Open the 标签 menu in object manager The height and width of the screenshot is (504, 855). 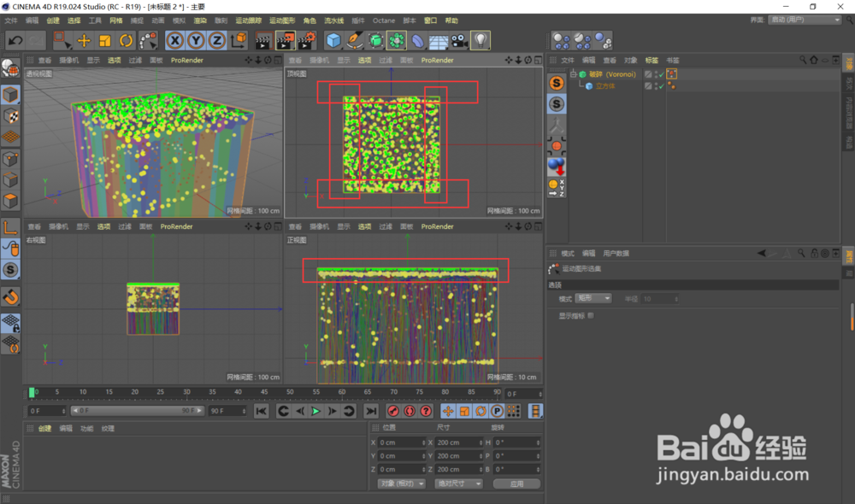(x=652, y=61)
